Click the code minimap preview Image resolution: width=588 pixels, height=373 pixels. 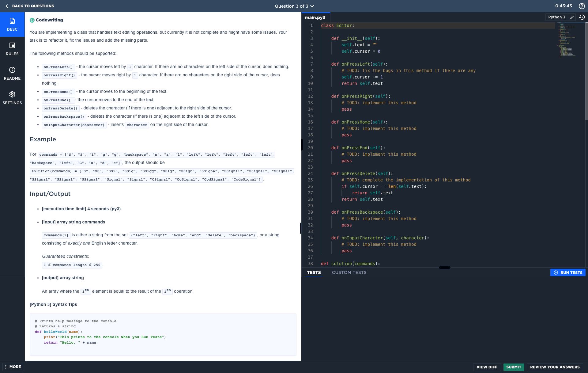[567, 40]
